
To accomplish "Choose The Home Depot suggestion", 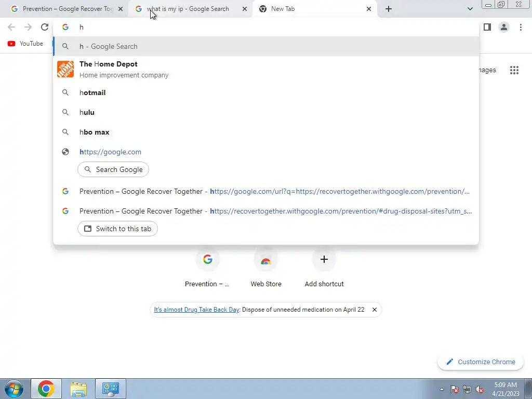I will tap(266, 70).
